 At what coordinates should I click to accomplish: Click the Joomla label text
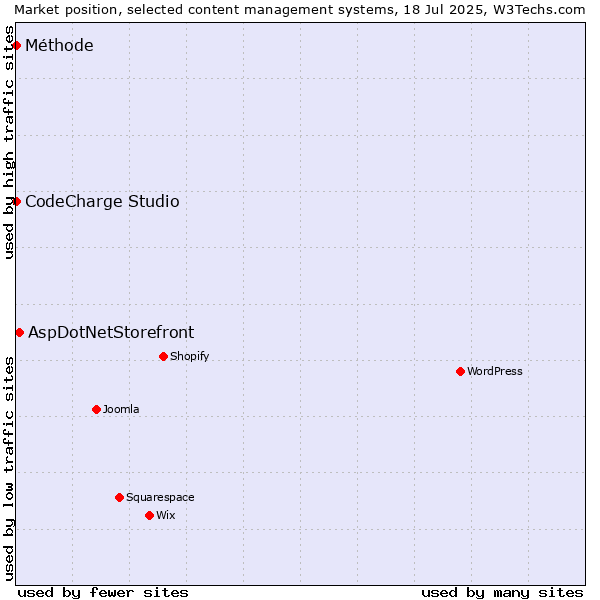point(121,409)
